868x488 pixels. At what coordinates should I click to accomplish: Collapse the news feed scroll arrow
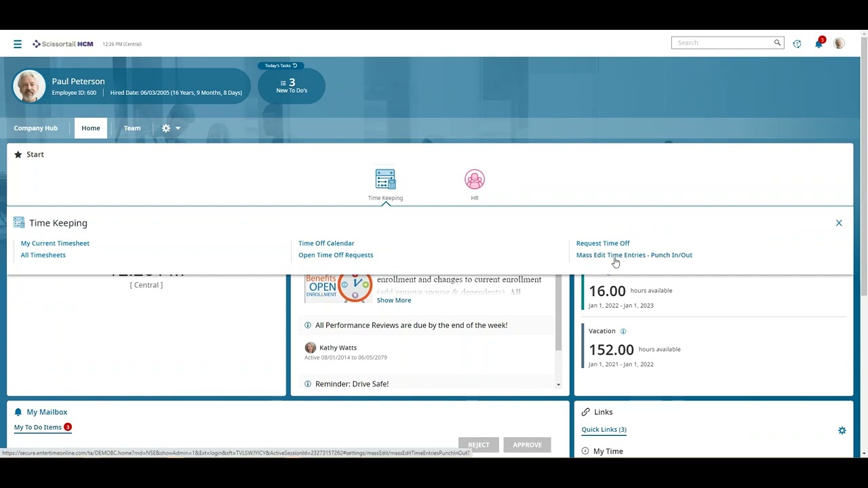tap(558, 384)
